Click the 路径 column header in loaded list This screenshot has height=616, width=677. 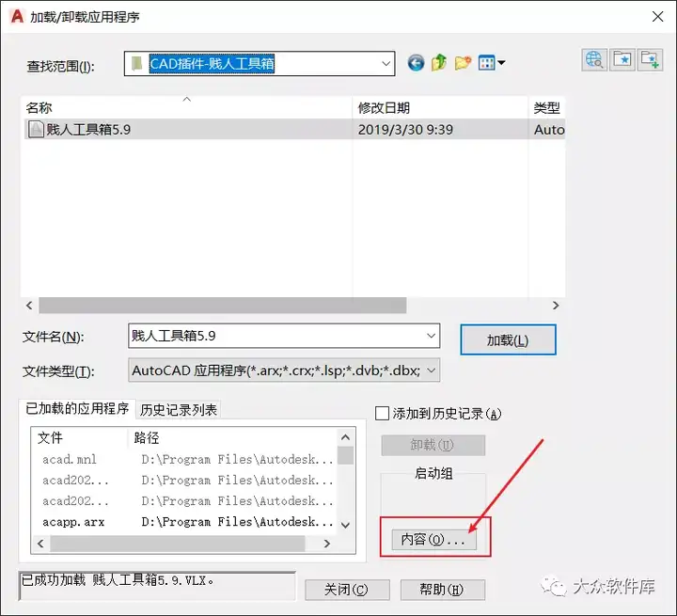[233, 438]
